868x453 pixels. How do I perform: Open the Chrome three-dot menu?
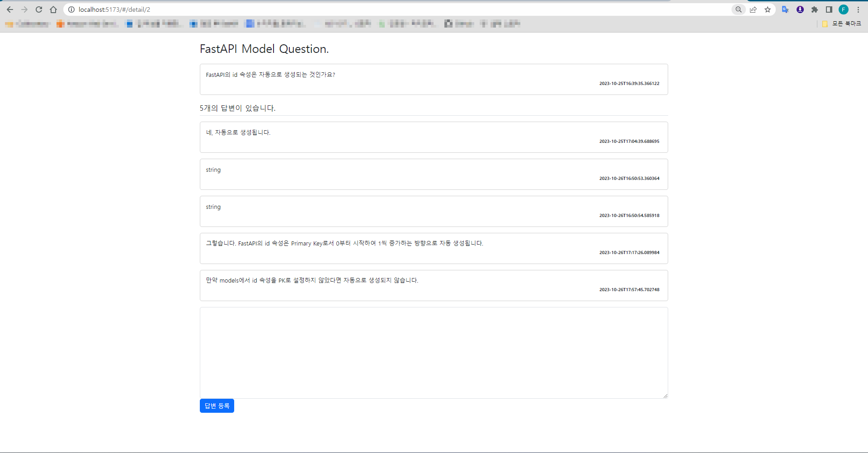[859, 9]
